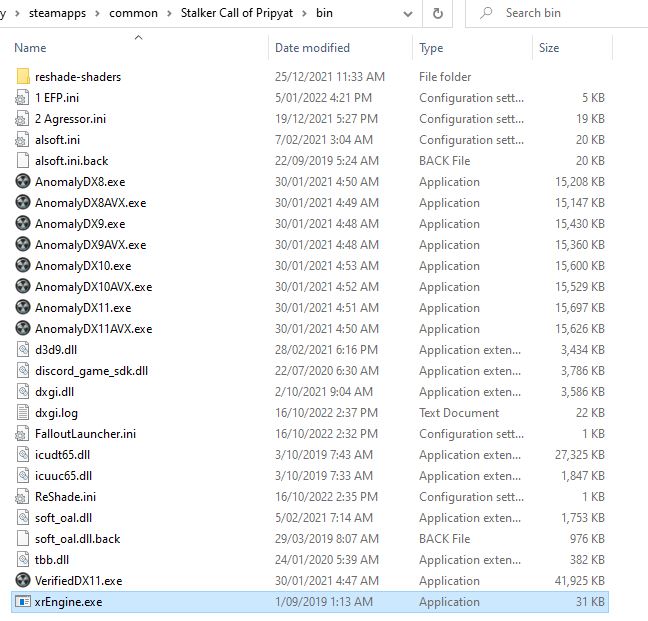Select the file name AnomalyDX9AVX.exe

point(91,245)
